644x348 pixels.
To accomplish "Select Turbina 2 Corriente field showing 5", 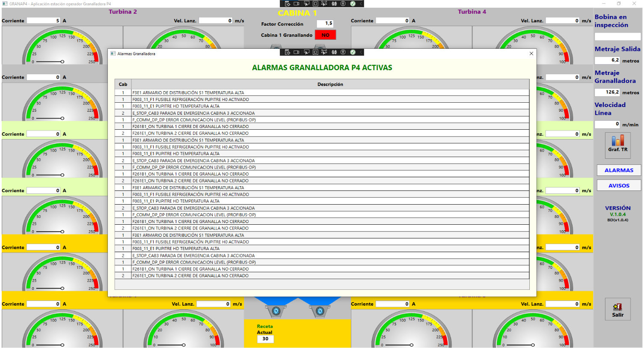I will (44, 21).
